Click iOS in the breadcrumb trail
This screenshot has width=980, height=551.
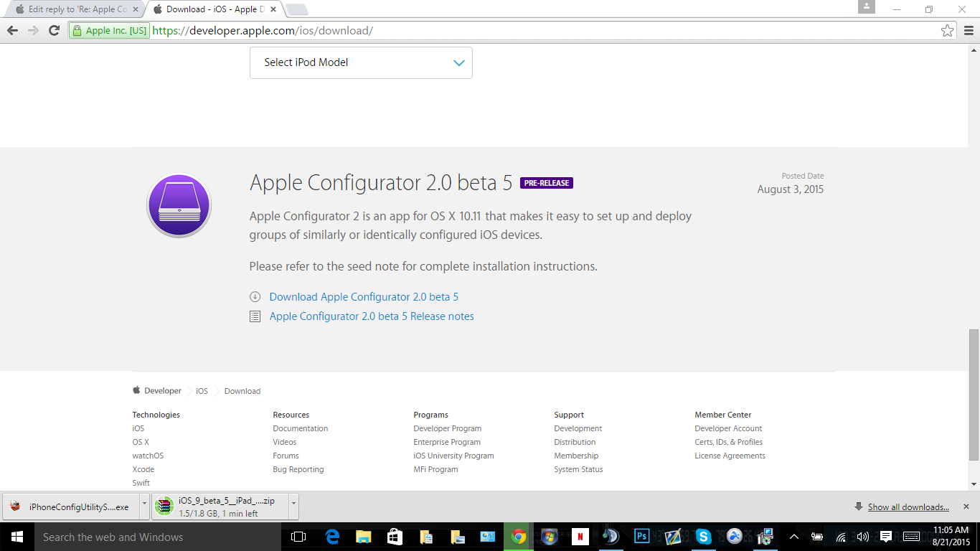[202, 391]
